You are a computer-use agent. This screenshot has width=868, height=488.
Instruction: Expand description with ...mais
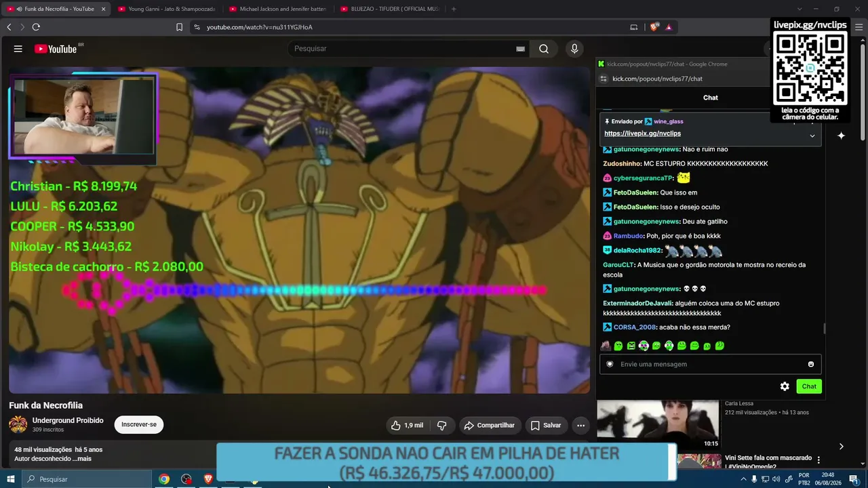[x=82, y=459]
